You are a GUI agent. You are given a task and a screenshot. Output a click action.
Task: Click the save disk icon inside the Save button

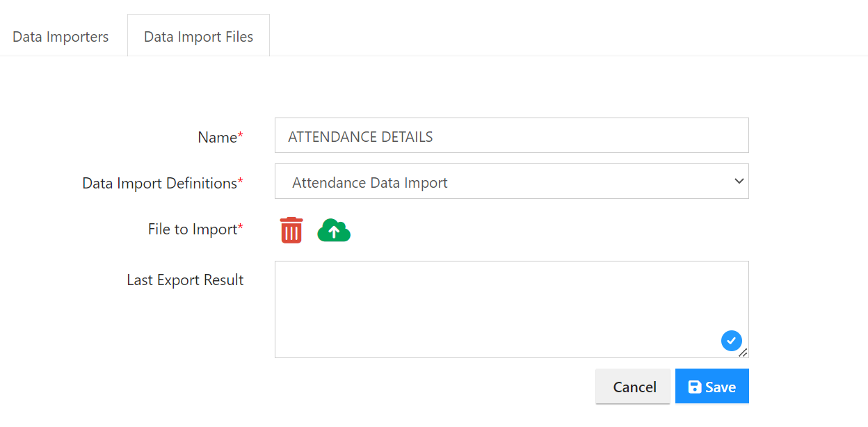click(x=695, y=386)
